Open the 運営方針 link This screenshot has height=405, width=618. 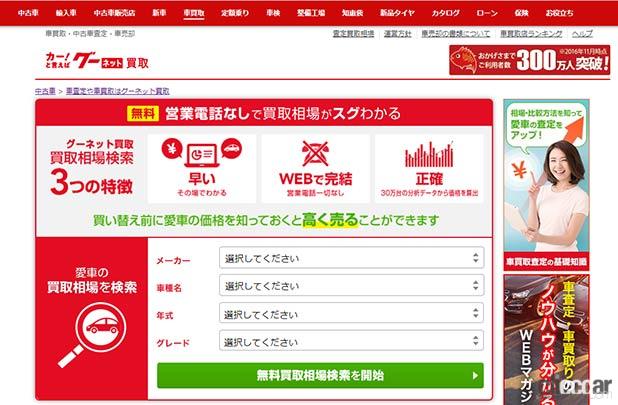tap(398, 34)
